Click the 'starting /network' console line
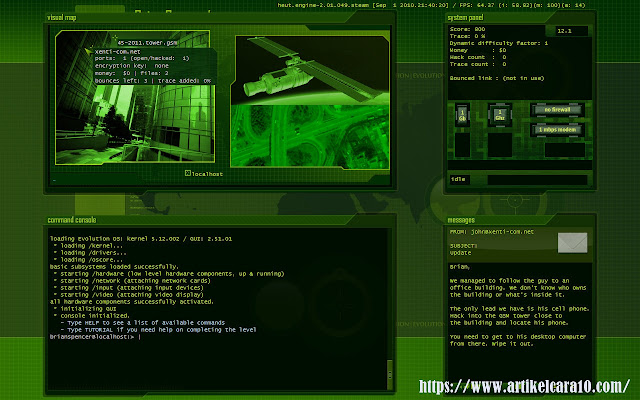 click(x=132, y=281)
